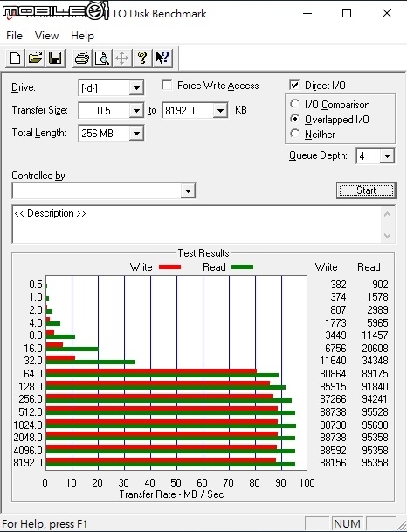Minimize the ATTO Disk Benchmark window

[307, 14]
